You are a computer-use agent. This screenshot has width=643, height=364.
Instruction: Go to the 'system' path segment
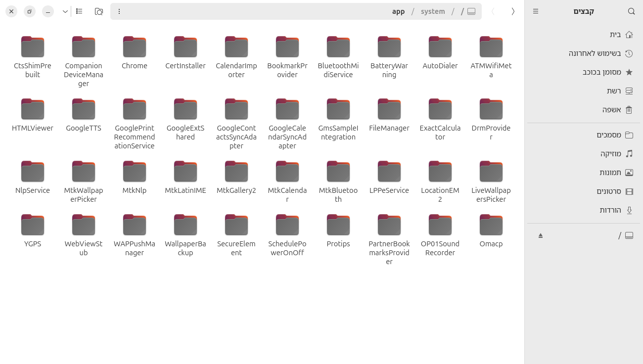pos(433,11)
